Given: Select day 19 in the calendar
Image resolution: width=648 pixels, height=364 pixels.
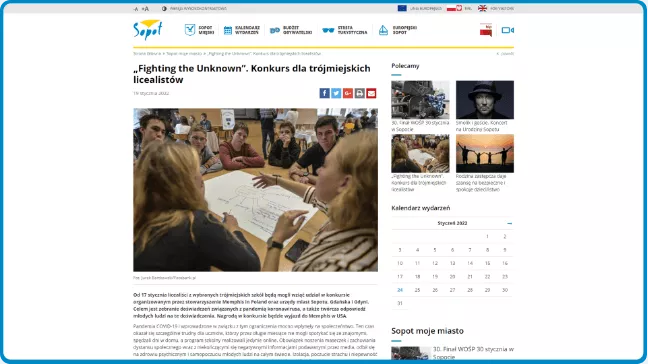Looking at the screenshot, I should tap(435, 277).
